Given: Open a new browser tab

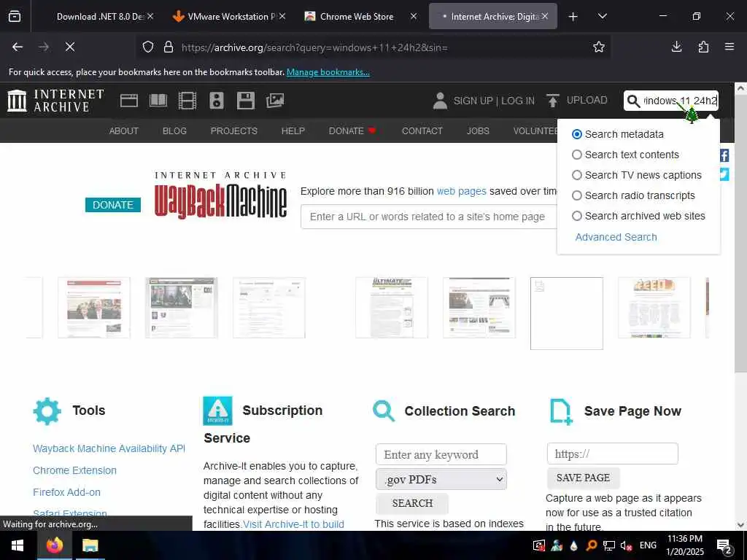Looking at the screenshot, I should pos(573,17).
